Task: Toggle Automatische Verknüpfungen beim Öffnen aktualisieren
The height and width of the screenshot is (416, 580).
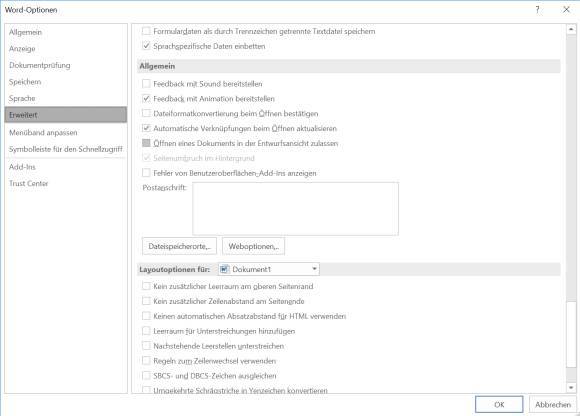Action: tap(146, 128)
